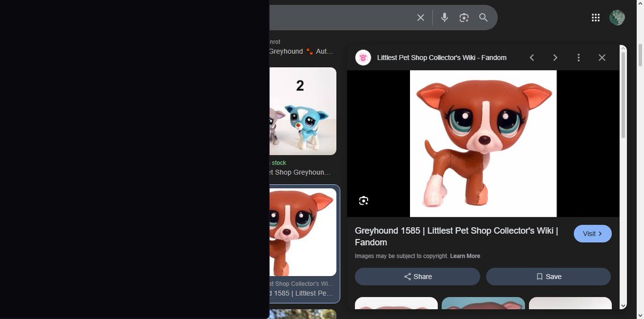Search inside image with Lens icon

(364, 201)
